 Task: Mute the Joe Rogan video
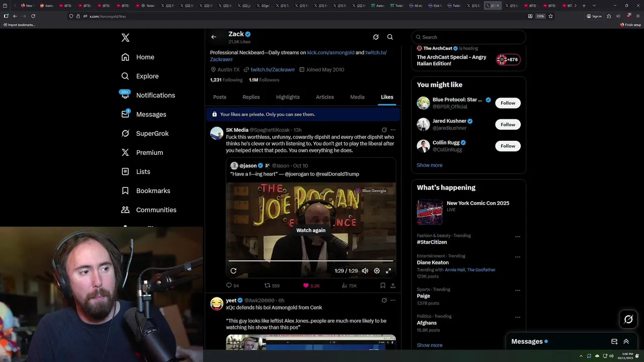pos(365,271)
